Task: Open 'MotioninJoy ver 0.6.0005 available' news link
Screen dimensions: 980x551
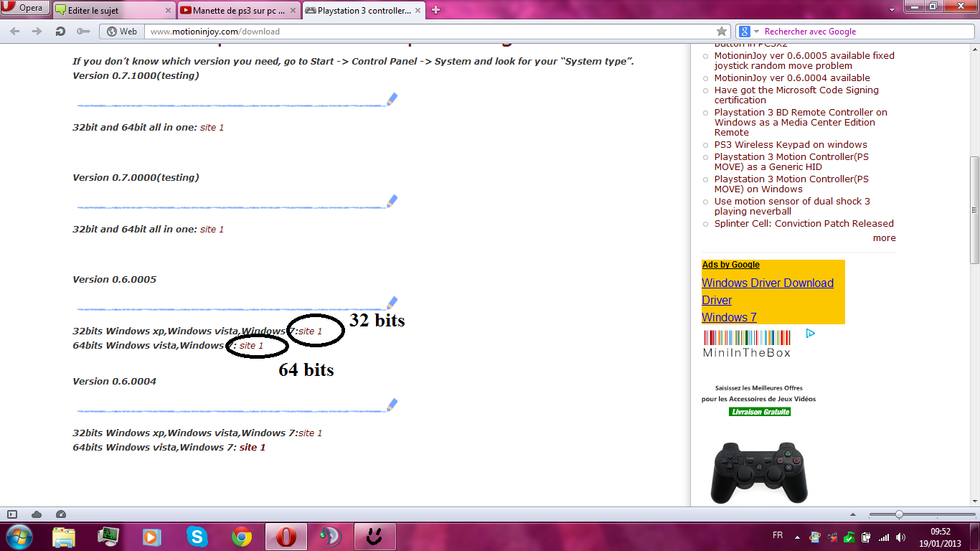Action: tap(804, 60)
